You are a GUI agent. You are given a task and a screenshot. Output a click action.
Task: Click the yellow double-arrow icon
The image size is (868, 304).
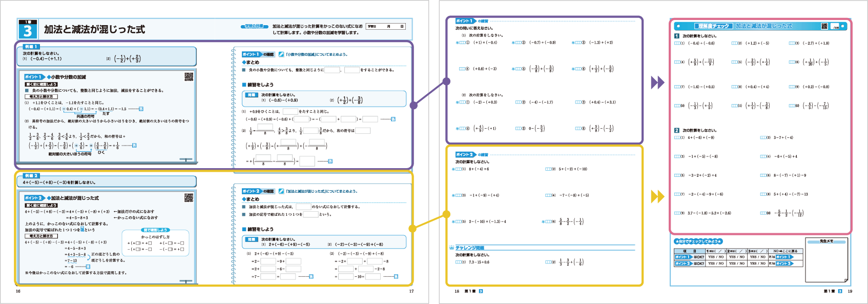tap(657, 196)
